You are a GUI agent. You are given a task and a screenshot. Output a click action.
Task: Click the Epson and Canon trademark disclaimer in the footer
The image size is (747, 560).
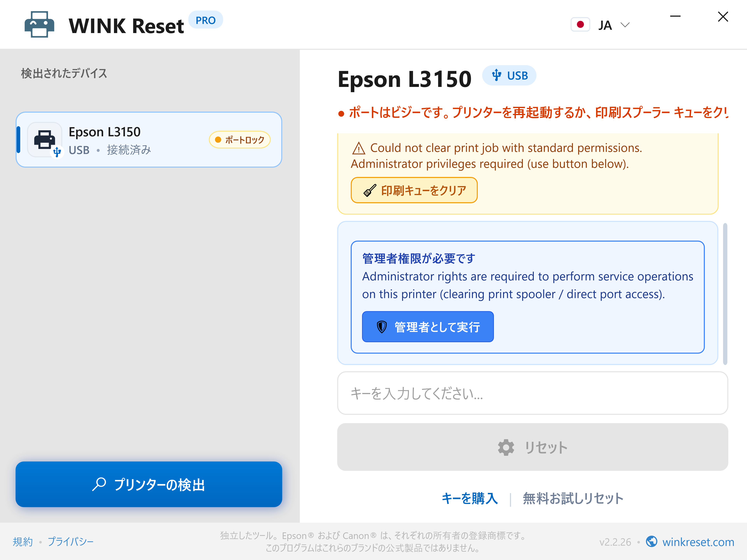point(373,542)
